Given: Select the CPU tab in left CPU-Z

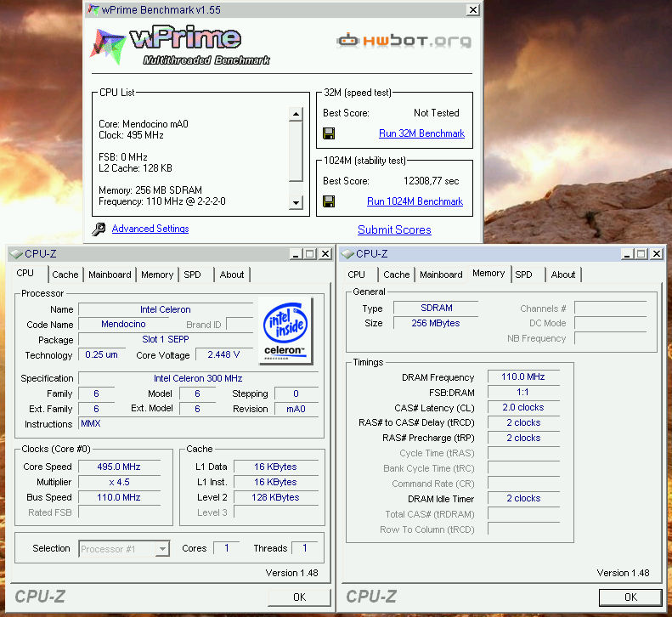Looking at the screenshot, I should (25, 273).
